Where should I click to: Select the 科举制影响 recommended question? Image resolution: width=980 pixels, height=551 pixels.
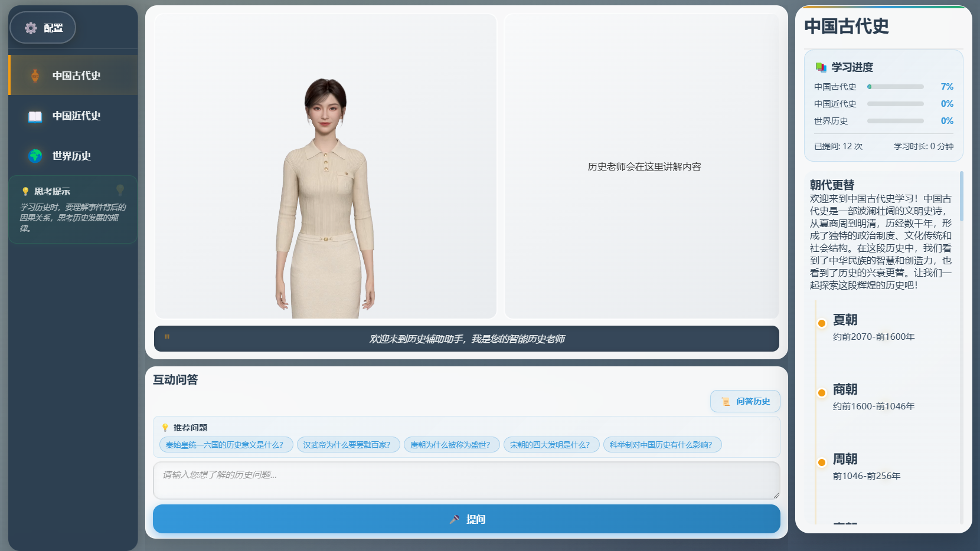click(662, 444)
